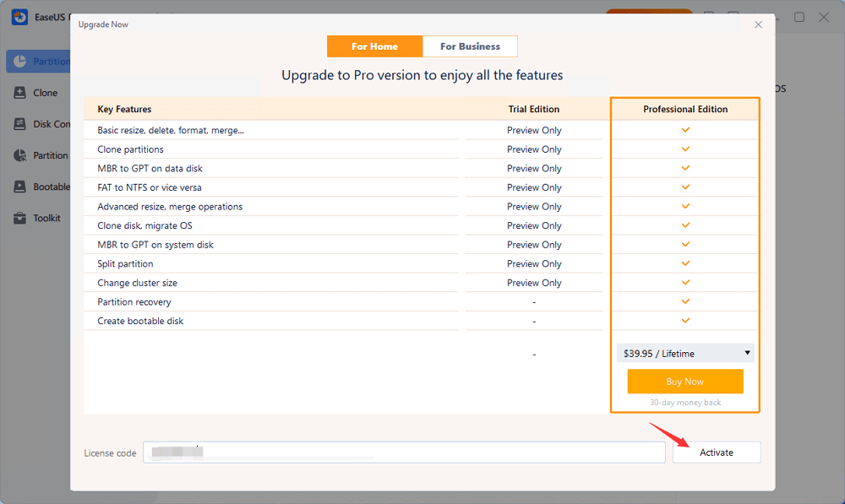Screen dimensions: 845x504
Task: Click the Professional checkmark for Clone partitions
Action: (x=685, y=149)
